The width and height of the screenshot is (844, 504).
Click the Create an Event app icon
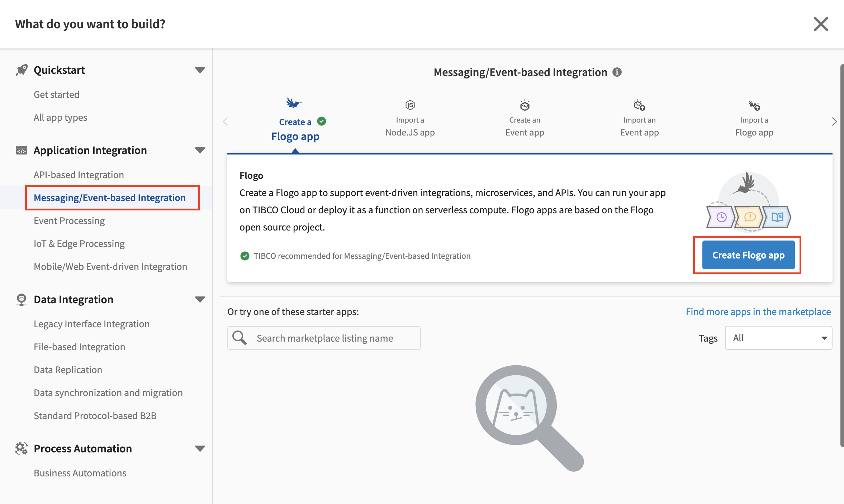tap(525, 105)
